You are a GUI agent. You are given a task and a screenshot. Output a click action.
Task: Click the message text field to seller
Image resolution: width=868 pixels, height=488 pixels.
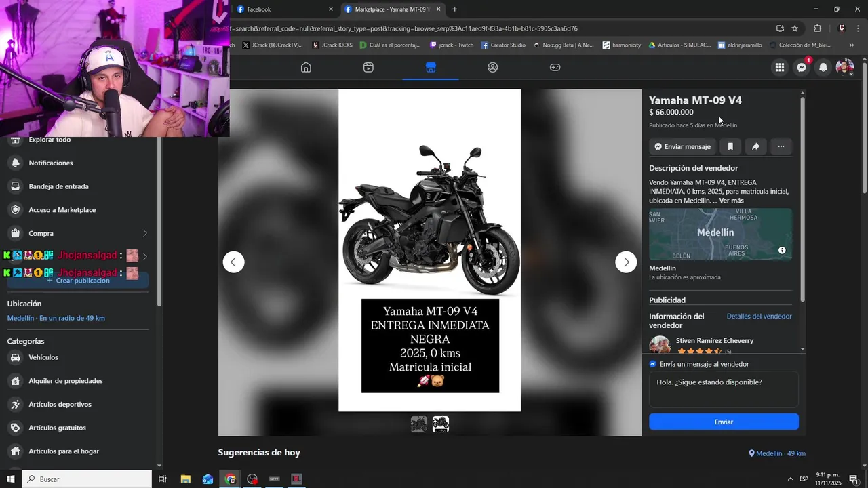[724, 389]
